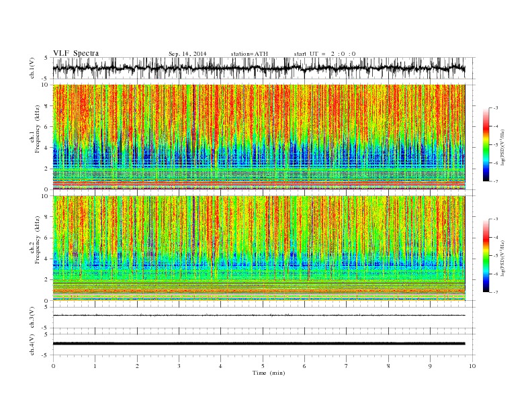Select the "Time (min)" axis label
The image size is (532, 411).
click(x=269, y=373)
